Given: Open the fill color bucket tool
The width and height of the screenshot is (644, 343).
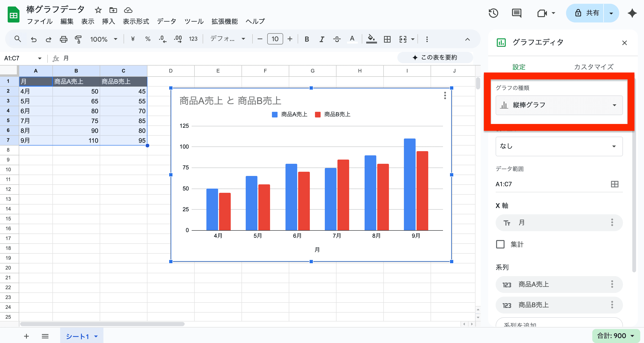Looking at the screenshot, I should point(371,39).
